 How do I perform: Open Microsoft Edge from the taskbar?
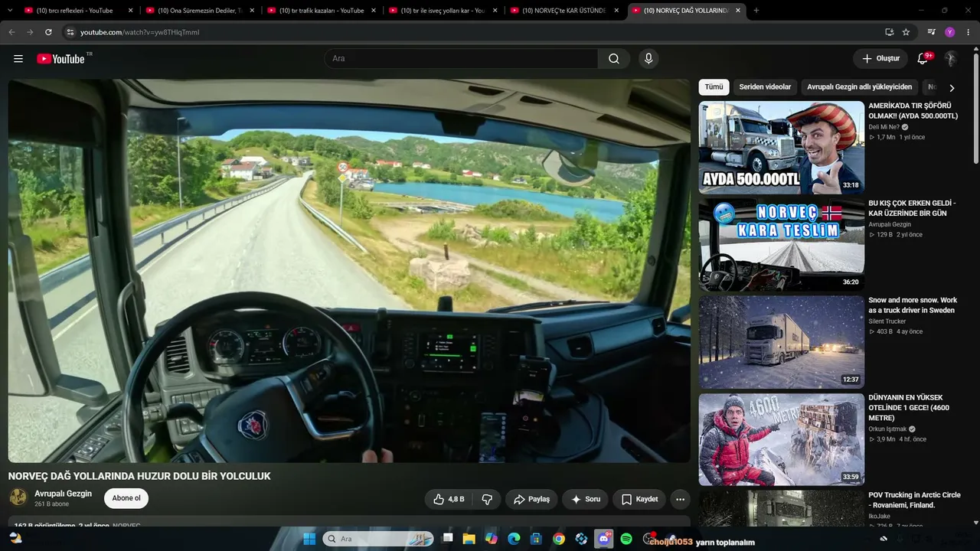coord(514,539)
